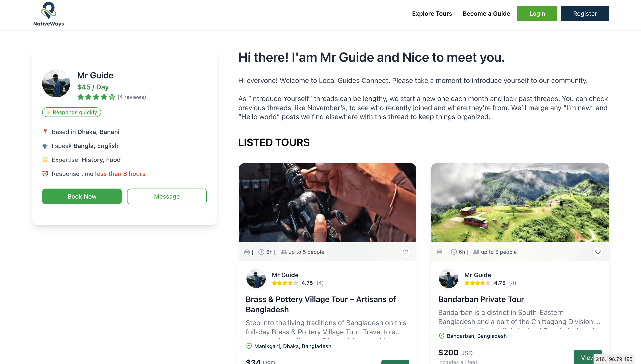Click Mr Guide's profile photo in sidebar
641x364 pixels.
pyautogui.click(x=56, y=83)
